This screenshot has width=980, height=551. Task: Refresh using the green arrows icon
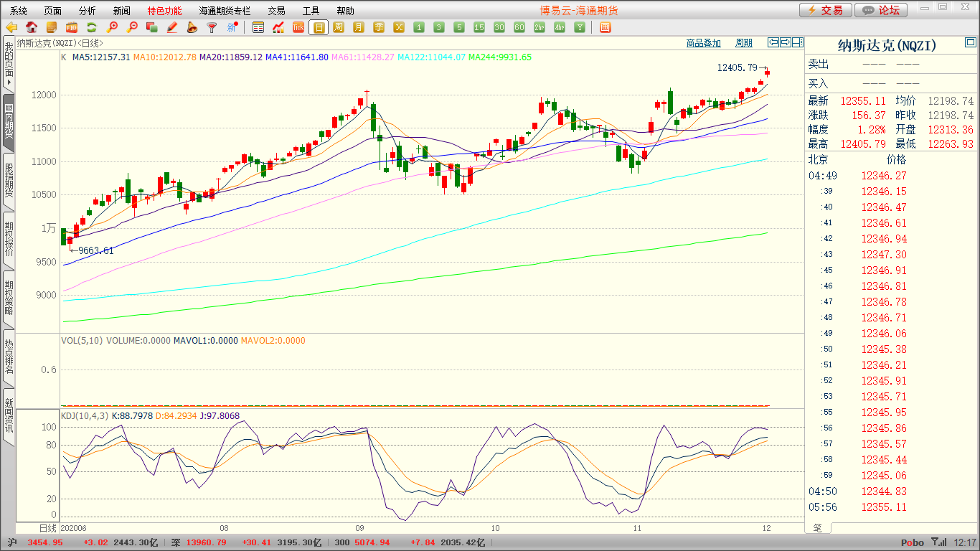tap(92, 27)
